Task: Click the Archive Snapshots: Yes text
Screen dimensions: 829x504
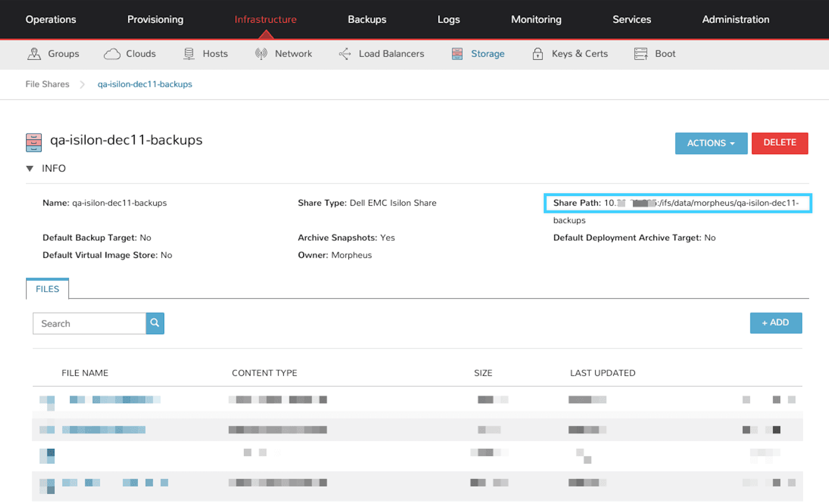Action: tap(346, 238)
